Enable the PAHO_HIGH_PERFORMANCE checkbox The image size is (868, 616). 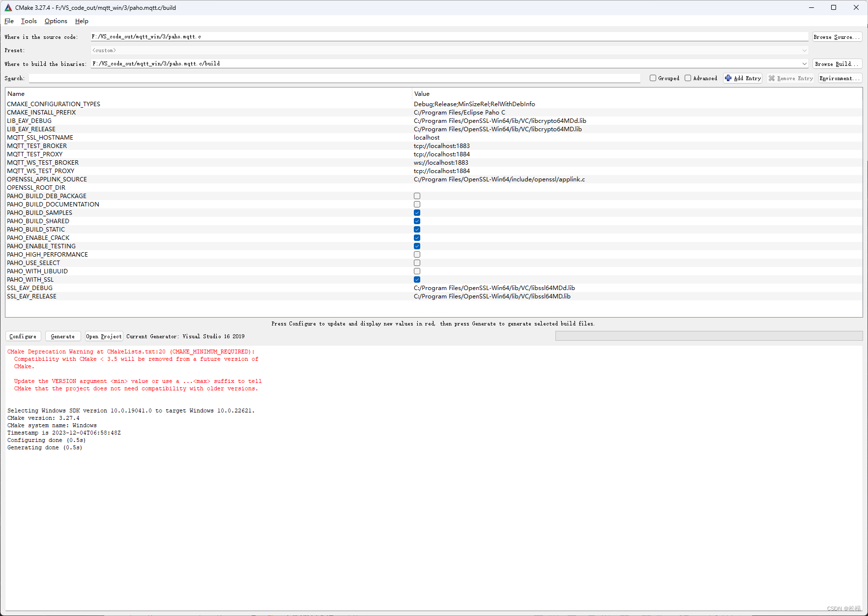[x=417, y=254]
